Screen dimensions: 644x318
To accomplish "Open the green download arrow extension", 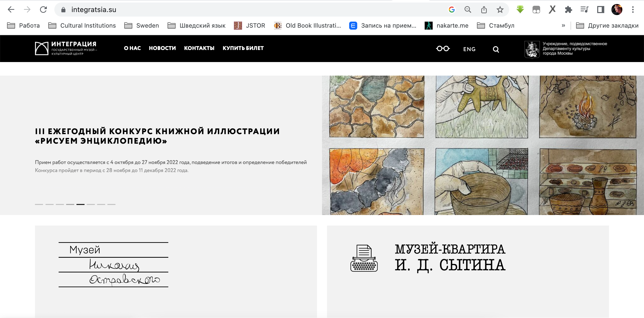I will [x=520, y=10].
